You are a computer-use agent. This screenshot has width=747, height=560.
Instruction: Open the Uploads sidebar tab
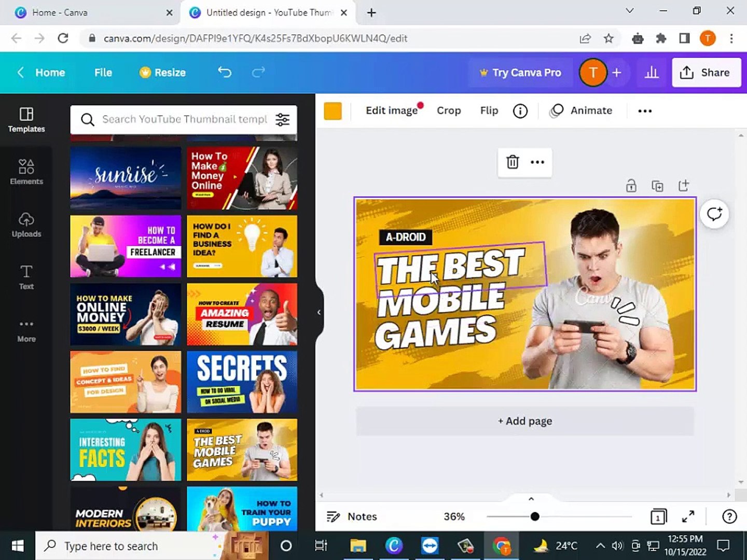click(x=26, y=225)
